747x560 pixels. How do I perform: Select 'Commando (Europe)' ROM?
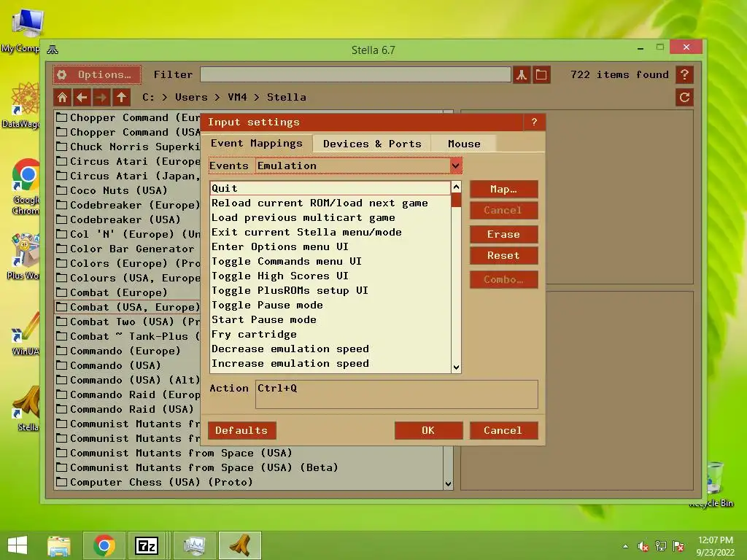pos(128,351)
